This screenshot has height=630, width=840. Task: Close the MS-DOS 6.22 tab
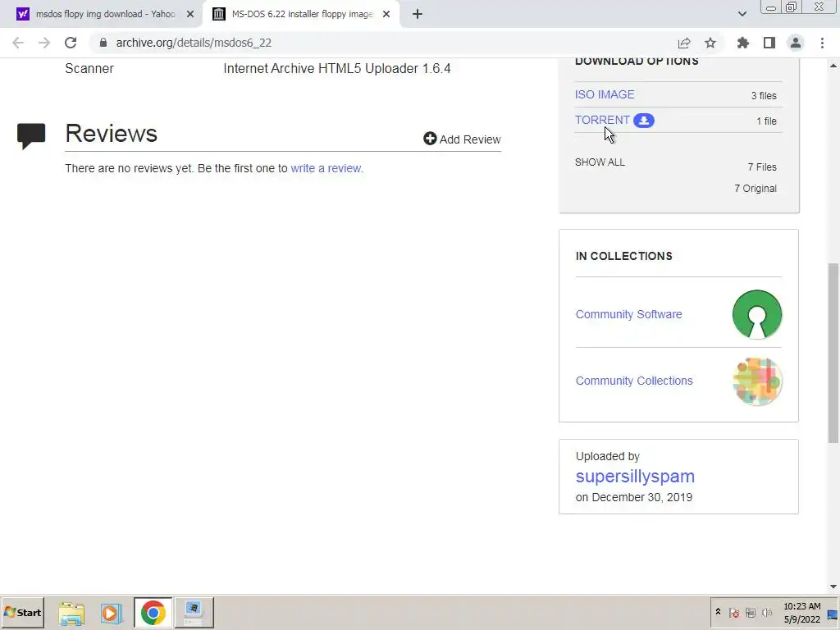pos(386,14)
